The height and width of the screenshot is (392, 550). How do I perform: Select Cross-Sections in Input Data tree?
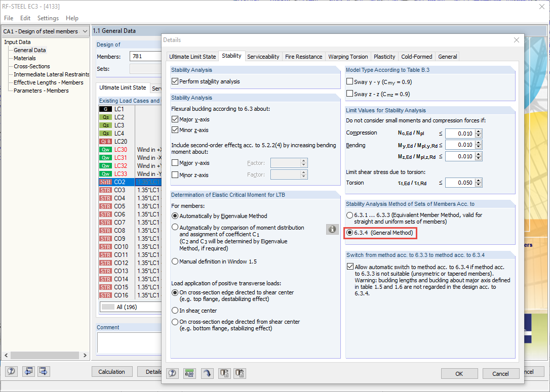coord(31,66)
